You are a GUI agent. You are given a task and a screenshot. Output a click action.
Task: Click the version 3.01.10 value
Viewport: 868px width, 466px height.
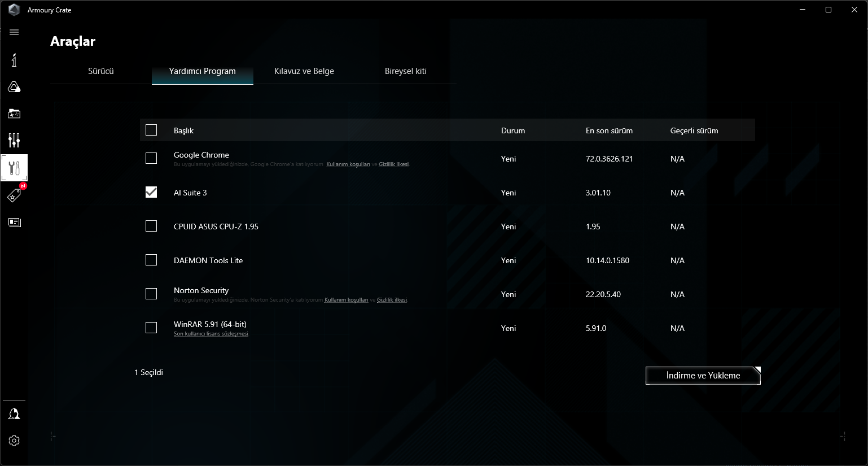click(x=598, y=193)
